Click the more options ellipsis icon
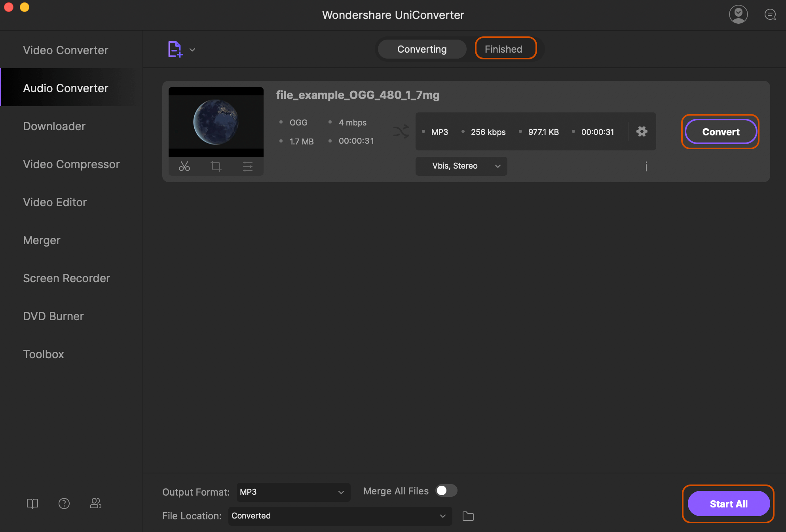Screen dimensions: 786x532 pyautogui.click(x=646, y=166)
